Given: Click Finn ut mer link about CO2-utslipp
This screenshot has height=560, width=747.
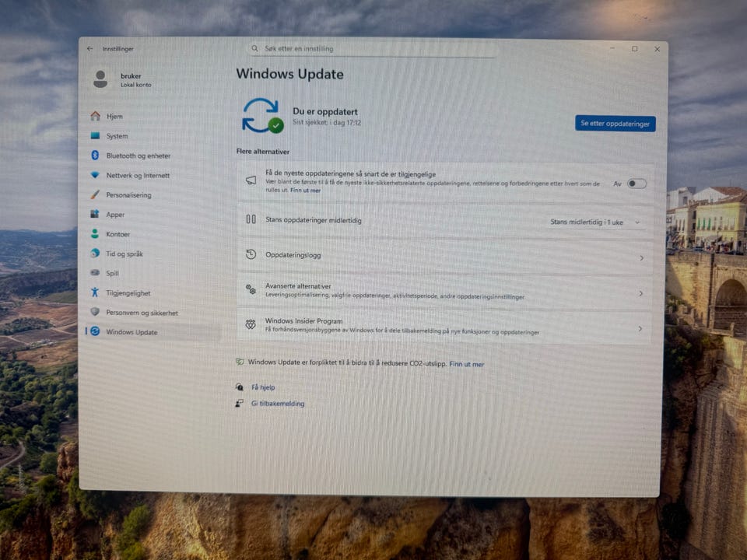Looking at the screenshot, I should [466, 364].
